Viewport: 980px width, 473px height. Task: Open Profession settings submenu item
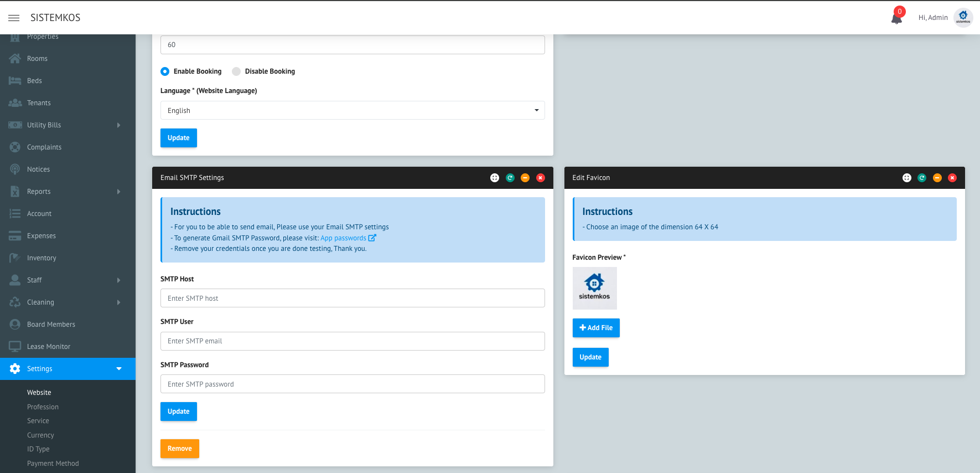43,407
